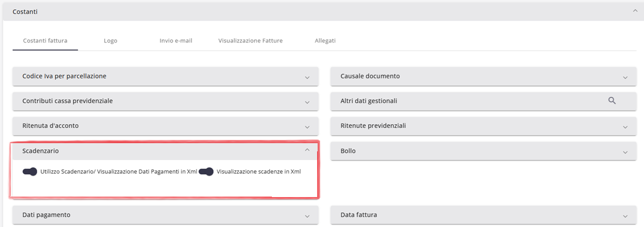Expand the Bollo section chevron

pyautogui.click(x=625, y=151)
